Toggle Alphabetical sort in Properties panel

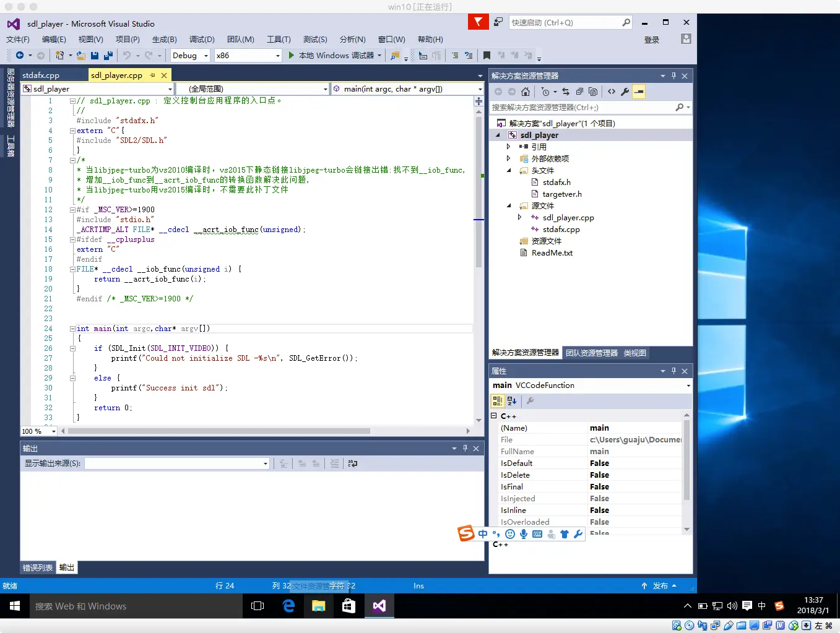click(x=512, y=401)
